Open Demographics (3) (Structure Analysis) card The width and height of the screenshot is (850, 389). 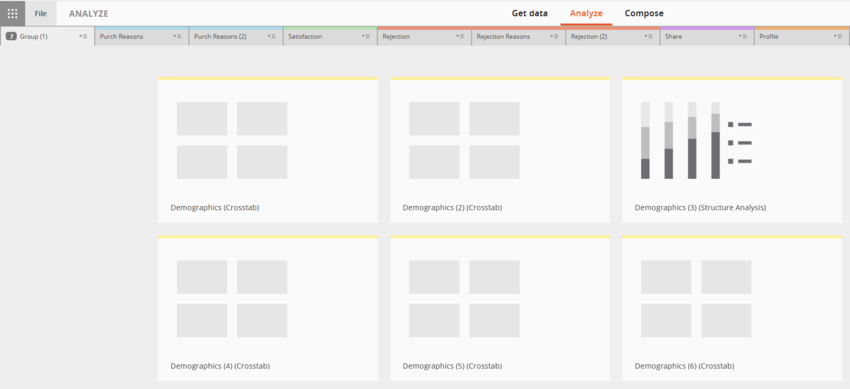[x=732, y=150]
